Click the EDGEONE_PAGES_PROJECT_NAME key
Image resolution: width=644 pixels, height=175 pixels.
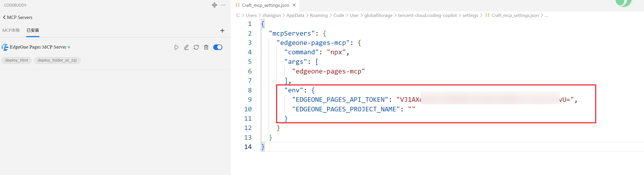click(x=346, y=109)
